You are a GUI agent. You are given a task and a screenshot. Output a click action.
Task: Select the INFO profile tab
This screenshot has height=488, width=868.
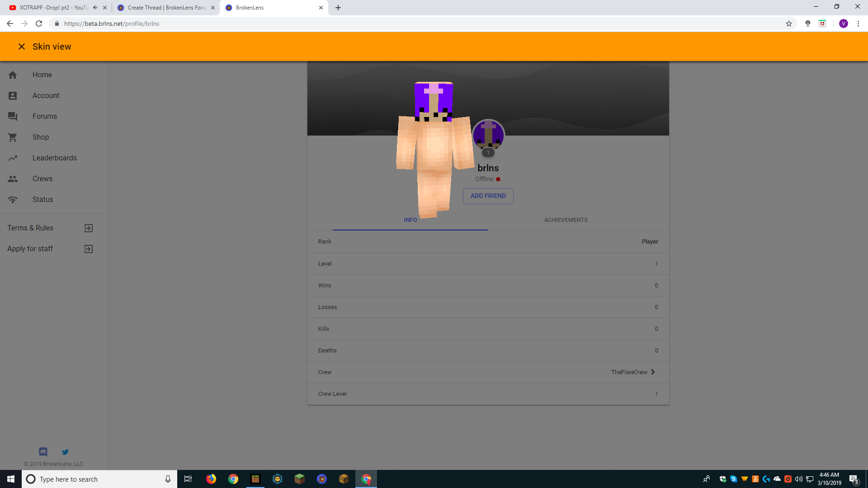[410, 220]
